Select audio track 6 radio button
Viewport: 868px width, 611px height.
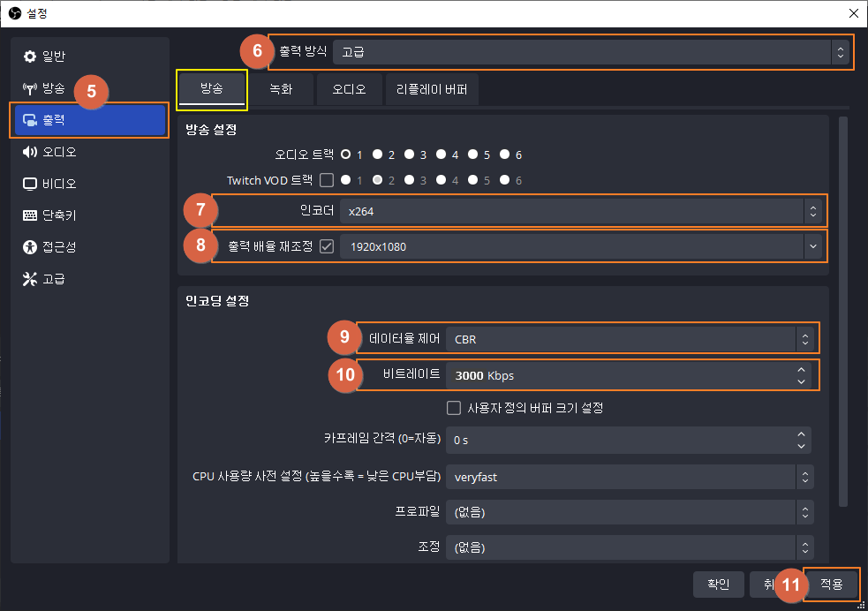(505, 155)
